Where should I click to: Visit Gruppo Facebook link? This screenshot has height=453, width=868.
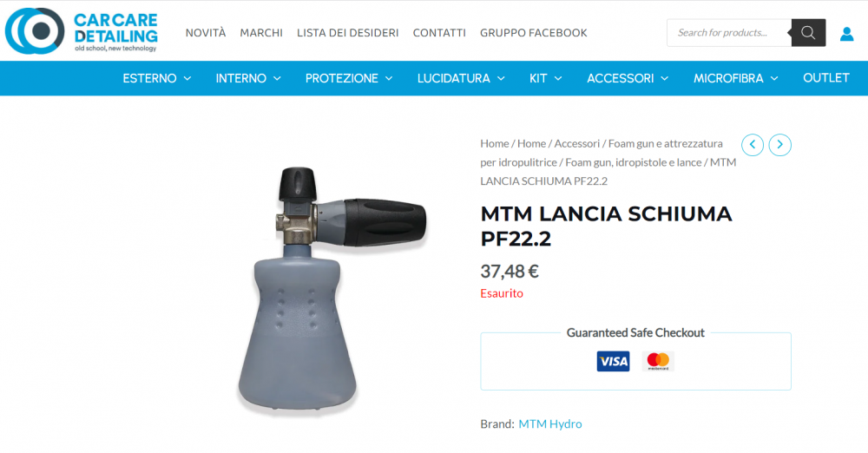click(x=534, y=33)
